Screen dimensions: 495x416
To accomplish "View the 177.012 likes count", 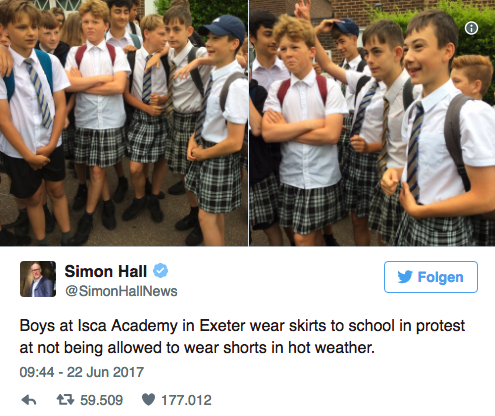I will tap(186, 400).
